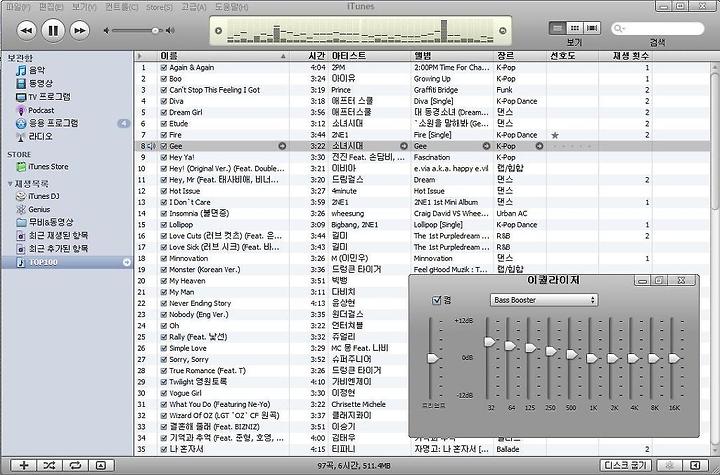Open the 보기(V) View menu
720x475 pixels.
pyautogui.click(x=84, y=7)
